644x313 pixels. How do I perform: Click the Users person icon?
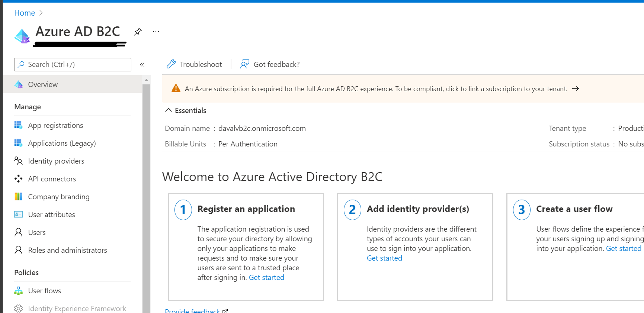tap(18, 232)
